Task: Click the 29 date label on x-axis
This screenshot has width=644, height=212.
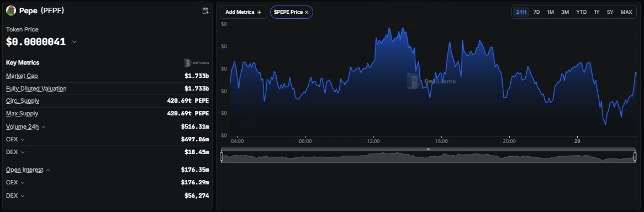Action: [x=577, y=141]
